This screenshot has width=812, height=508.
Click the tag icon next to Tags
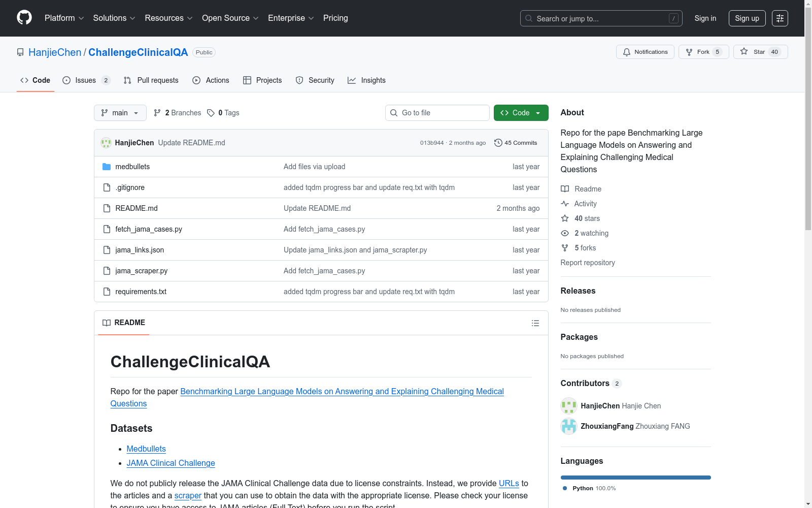[211, 113]
